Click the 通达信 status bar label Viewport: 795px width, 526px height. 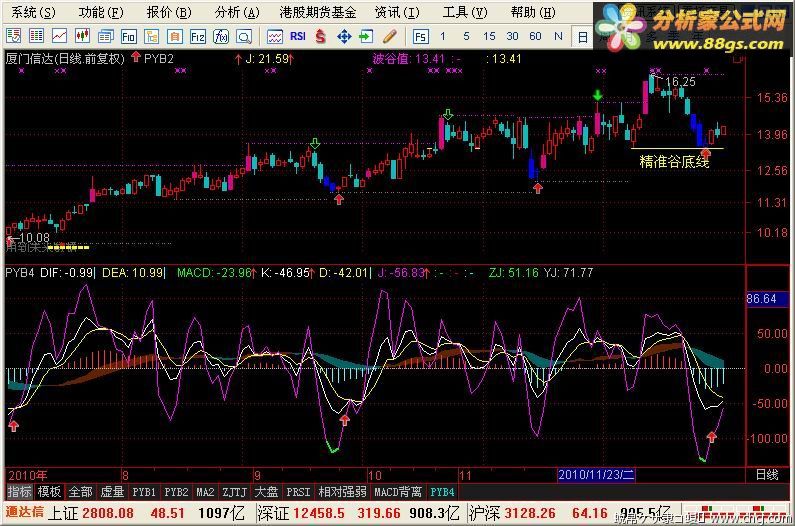(x=24, y=512)
